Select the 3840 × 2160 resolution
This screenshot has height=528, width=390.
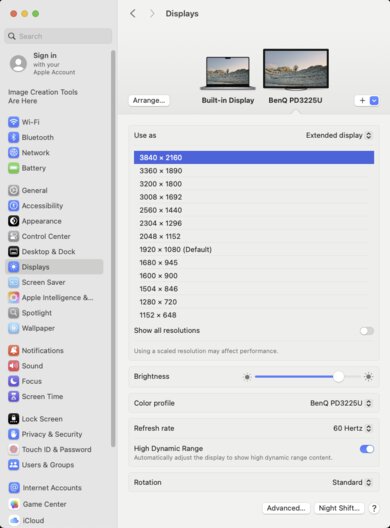tap(254, 158)
